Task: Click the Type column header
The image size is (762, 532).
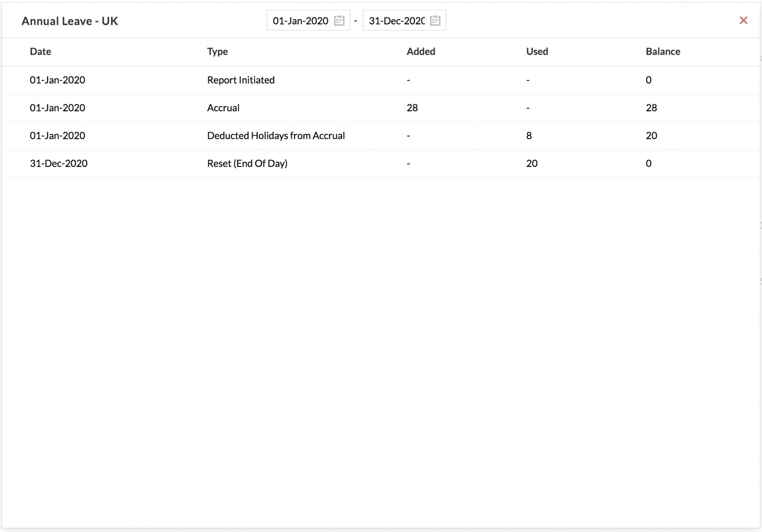Action: pos(218,51)
